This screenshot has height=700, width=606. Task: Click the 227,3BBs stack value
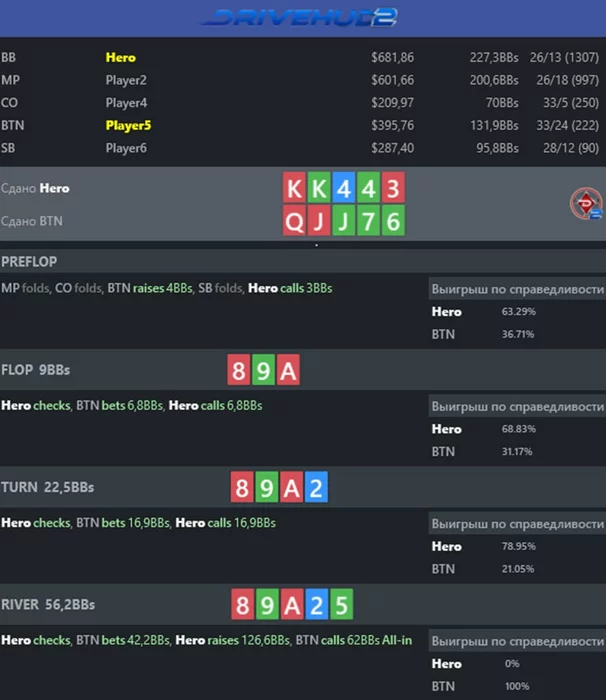pyautogui.click(x=494, y=58)
